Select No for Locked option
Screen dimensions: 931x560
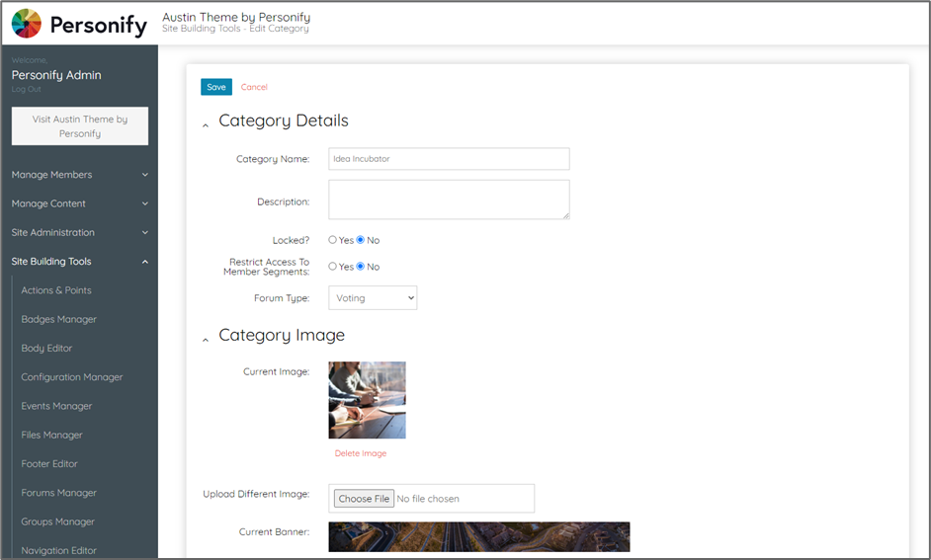pos(361,240)
